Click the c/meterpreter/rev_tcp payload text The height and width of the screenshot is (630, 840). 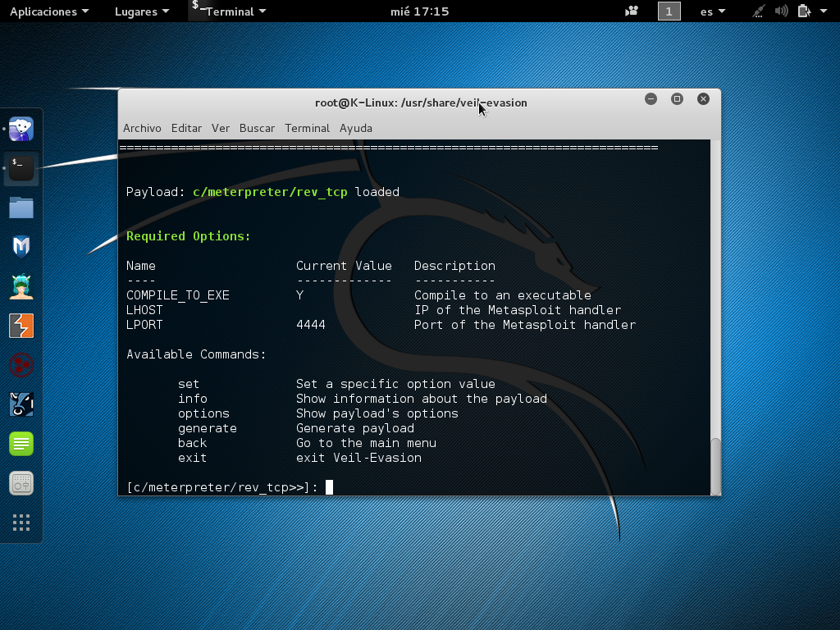270,192
